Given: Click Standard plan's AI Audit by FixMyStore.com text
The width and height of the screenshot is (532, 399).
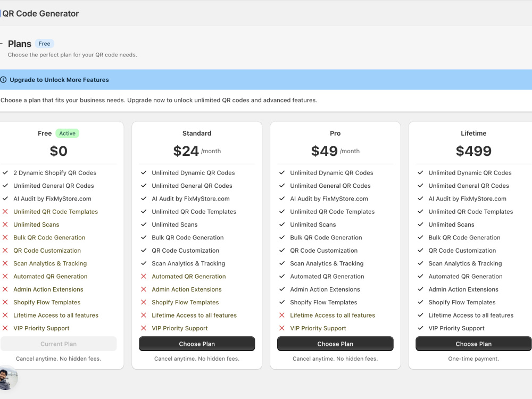Looking at the screenshot, I should point(190,199).
